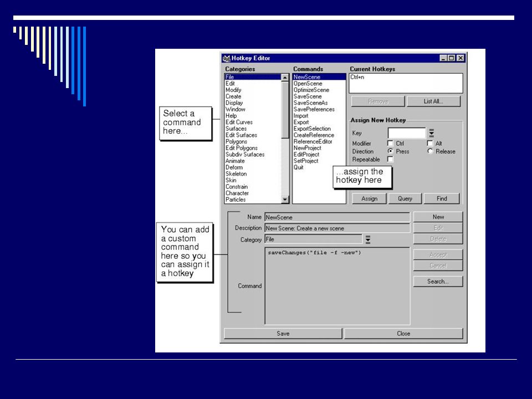The image size is (532, 399).
Task: Click the Remove button
Action: coord(378,101)
